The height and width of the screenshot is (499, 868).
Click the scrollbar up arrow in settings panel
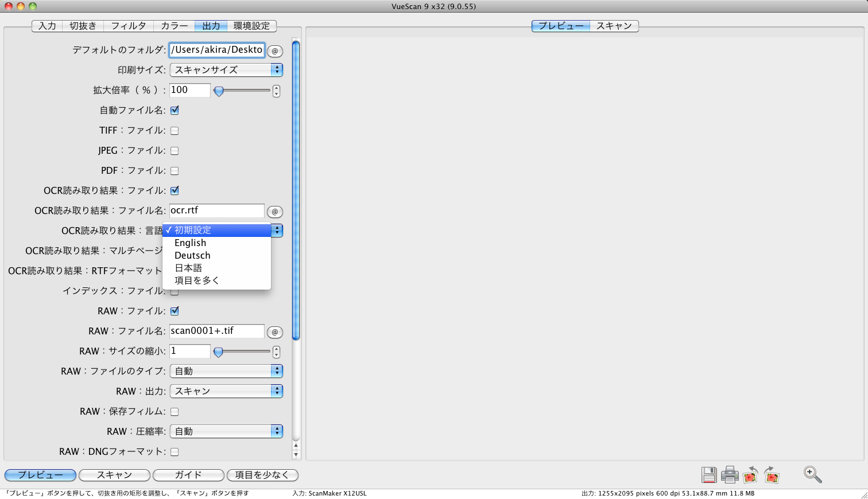[296, 445]
